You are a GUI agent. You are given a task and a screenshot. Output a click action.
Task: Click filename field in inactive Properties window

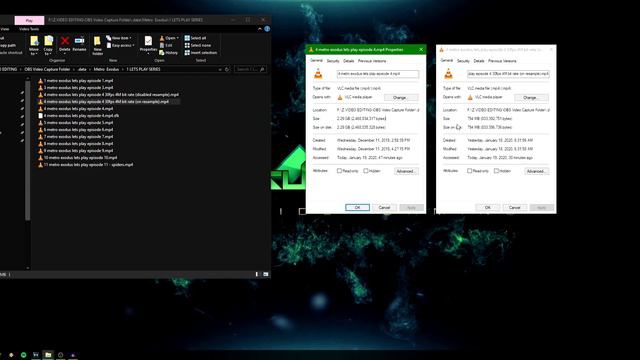pos(508,74)
